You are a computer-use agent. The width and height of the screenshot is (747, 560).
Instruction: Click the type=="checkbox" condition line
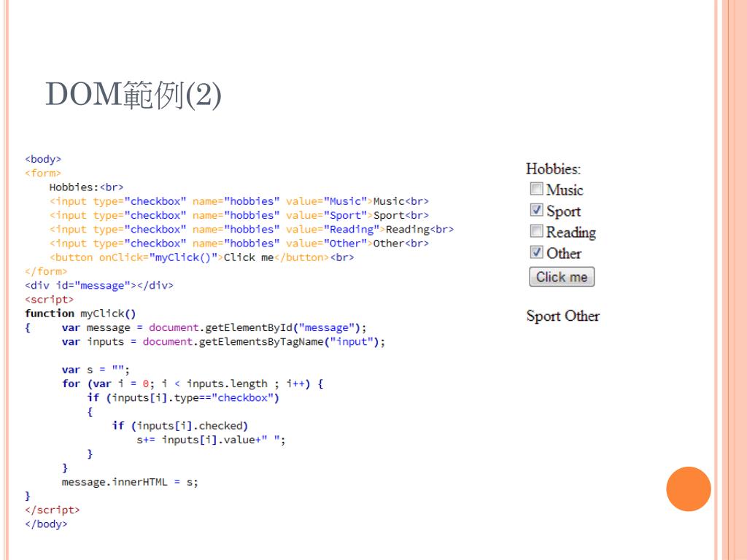pyautogui.click(x=183, y=398)
